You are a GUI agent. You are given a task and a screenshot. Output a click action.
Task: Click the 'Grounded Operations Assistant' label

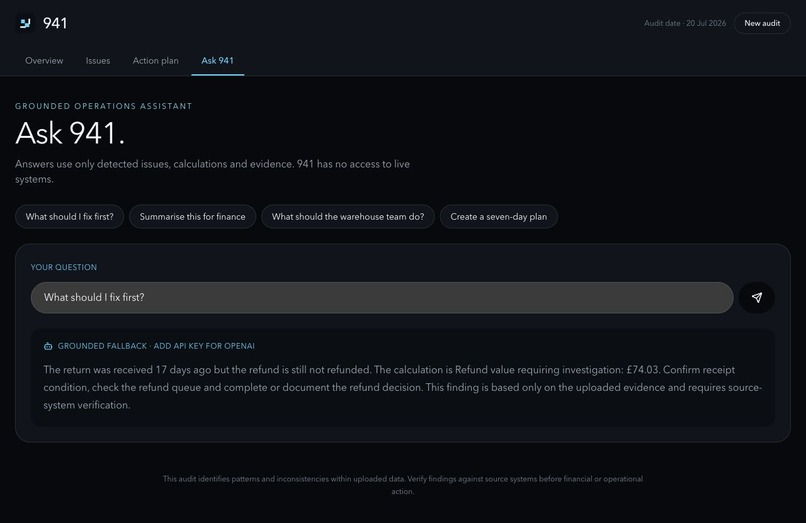click(x=103, y=106)
